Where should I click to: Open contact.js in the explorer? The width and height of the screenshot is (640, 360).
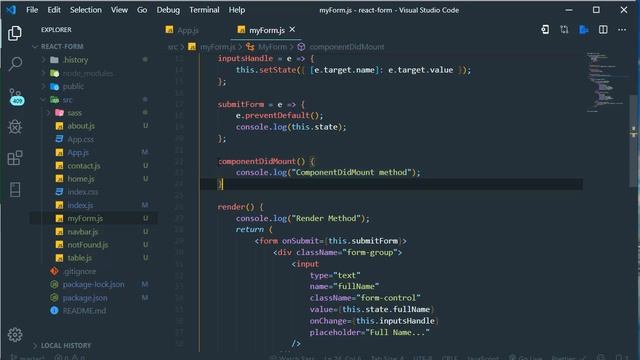click(x=84, y=166)
